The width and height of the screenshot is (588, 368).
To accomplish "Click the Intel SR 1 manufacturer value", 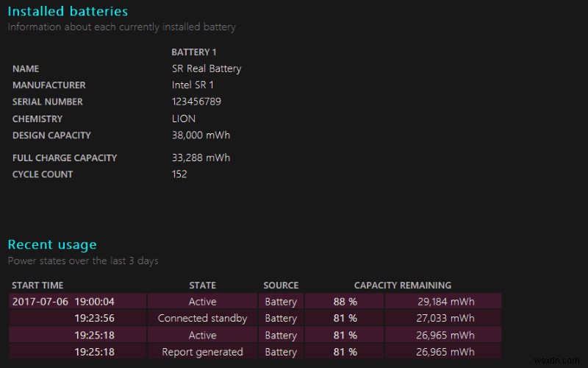I will pyautogui.click(x=193, y=85).
